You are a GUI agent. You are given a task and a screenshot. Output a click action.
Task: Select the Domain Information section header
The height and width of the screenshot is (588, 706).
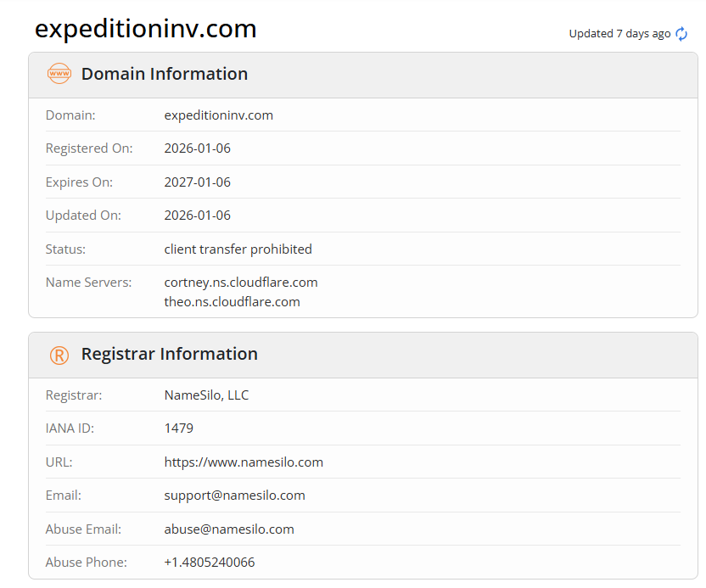165,74
